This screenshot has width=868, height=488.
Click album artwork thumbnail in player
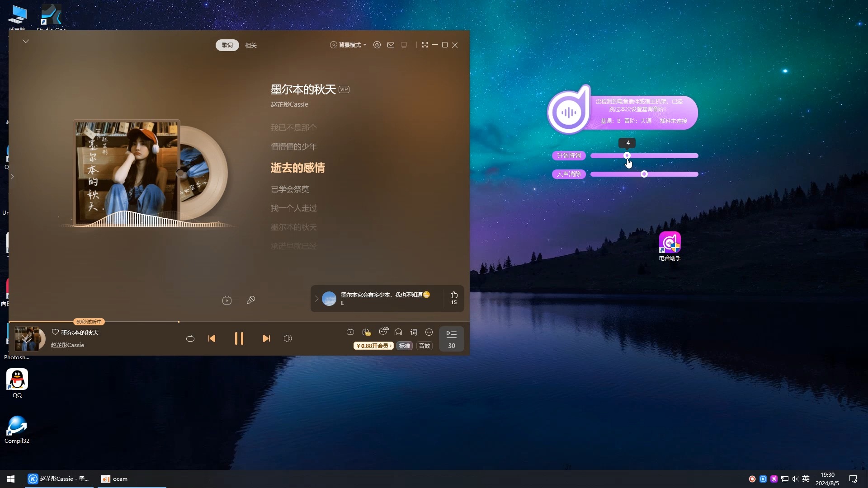tap(28, 338)
